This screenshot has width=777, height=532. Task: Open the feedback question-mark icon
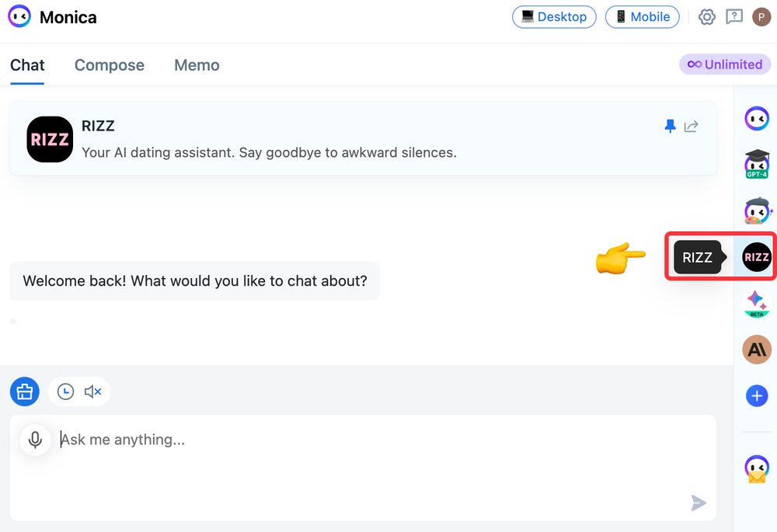[734, 16]
